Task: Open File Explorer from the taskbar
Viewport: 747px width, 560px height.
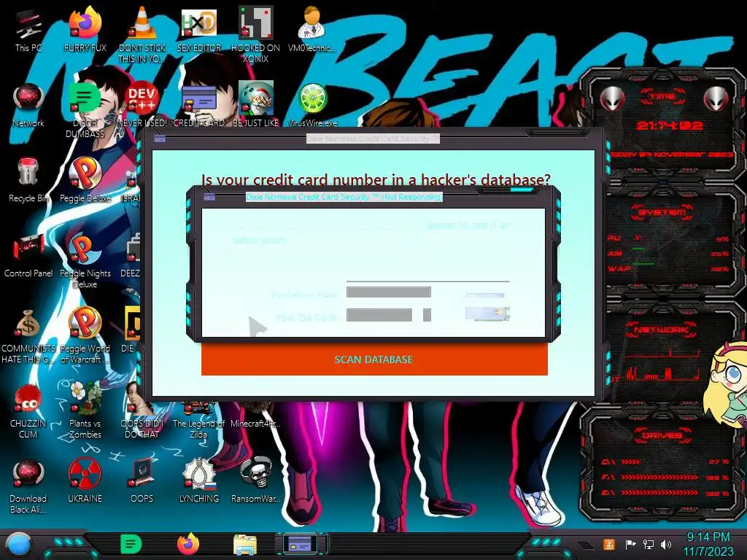Action: click(245, 545)
